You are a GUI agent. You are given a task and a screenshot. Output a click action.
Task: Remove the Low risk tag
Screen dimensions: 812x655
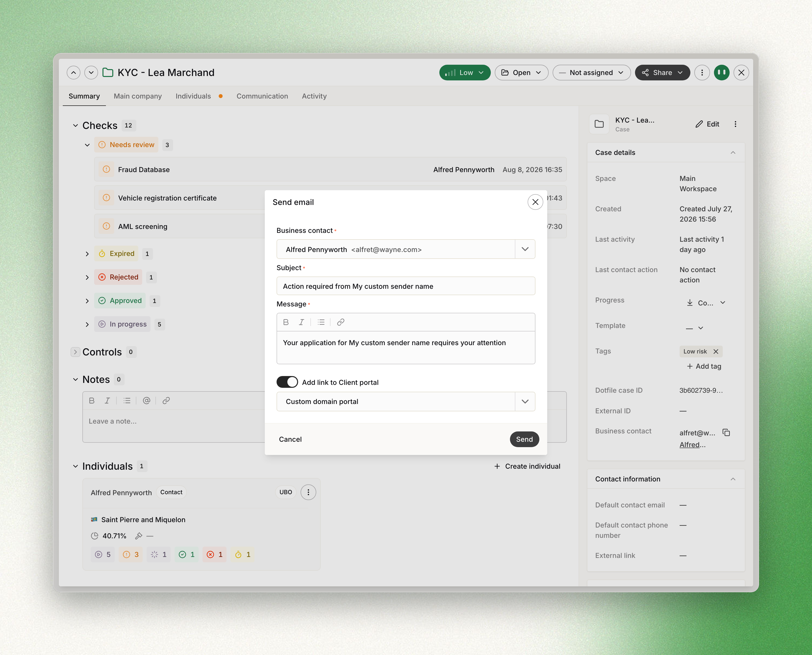click(x=716, y=351)
